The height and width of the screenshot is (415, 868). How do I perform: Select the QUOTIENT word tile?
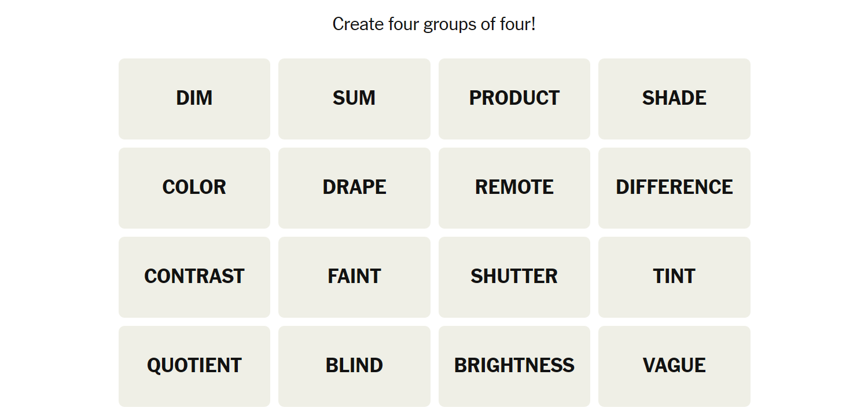pyautogui.click(x=194, y=366)
